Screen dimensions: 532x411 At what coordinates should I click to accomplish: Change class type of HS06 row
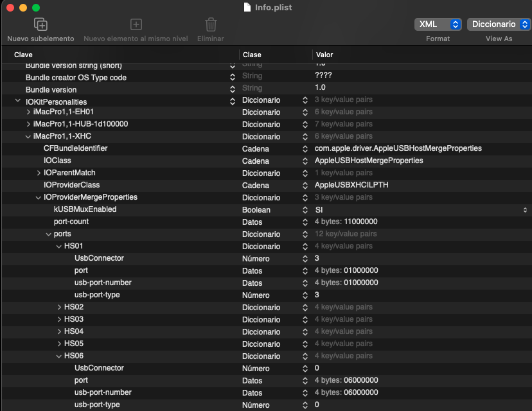tap(305, 357)
